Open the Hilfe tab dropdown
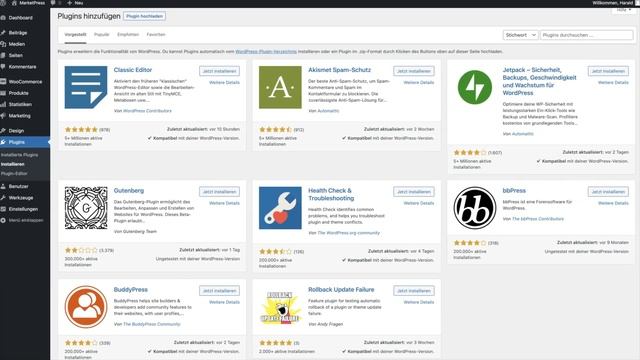This screenshot has width=640, height=360. [623, 10]
